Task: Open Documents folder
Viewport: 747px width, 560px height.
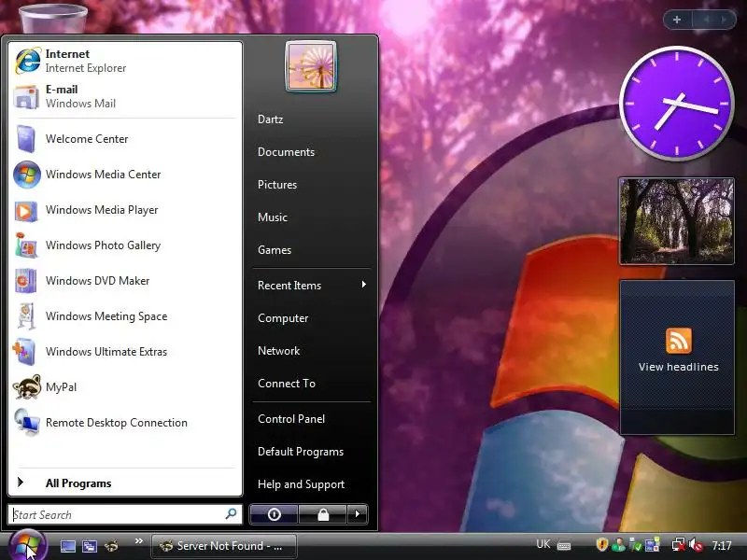Action: point(311,152)
